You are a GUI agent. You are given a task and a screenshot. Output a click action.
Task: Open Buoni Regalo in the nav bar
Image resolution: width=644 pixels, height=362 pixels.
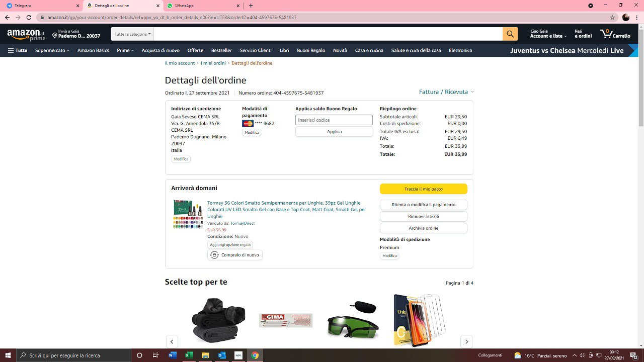pos(311,50)
